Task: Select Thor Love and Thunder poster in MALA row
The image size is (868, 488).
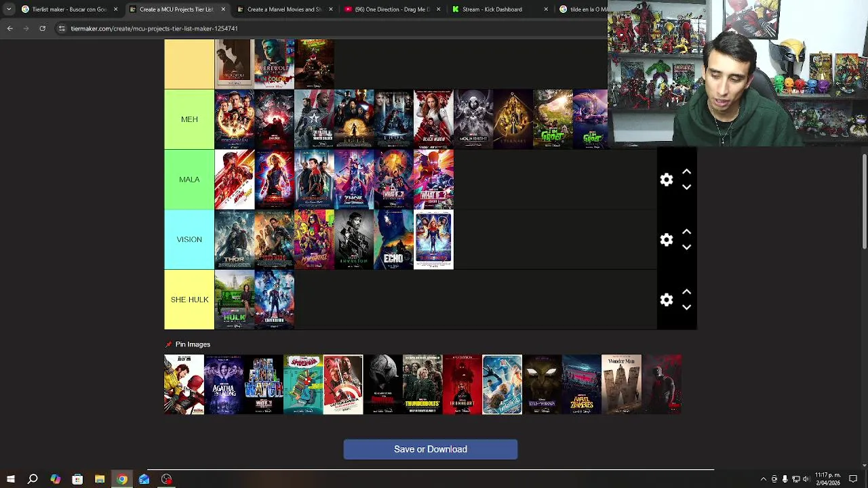Action: coord(354,180)
